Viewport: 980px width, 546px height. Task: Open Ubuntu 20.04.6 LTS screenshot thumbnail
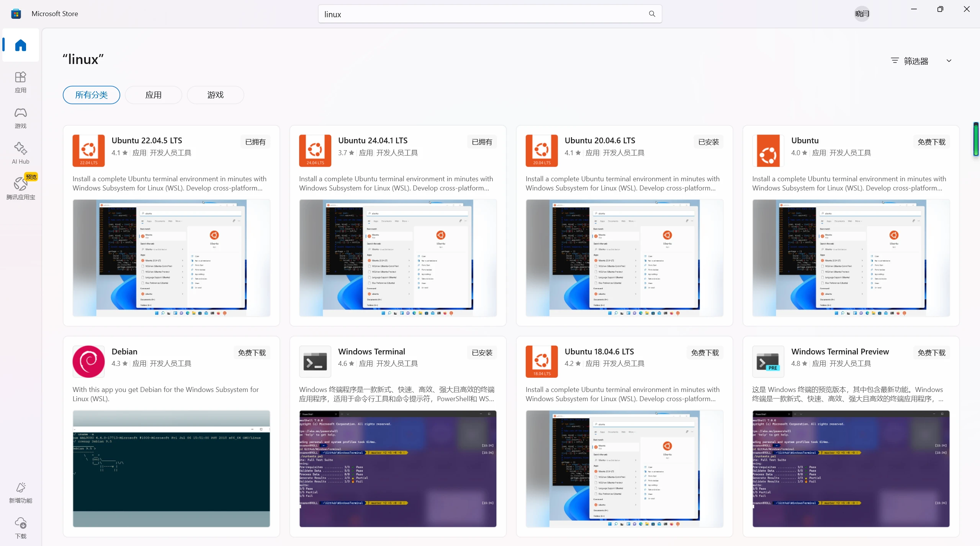click(624, 258)
